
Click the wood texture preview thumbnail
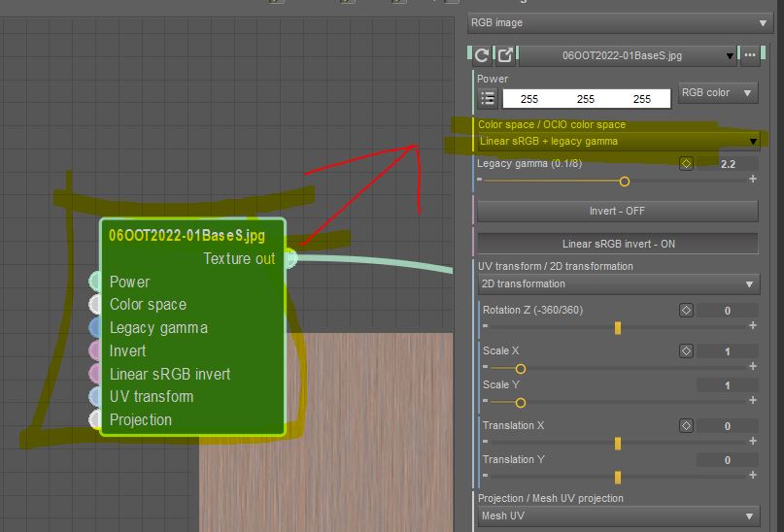coord(326,433)
